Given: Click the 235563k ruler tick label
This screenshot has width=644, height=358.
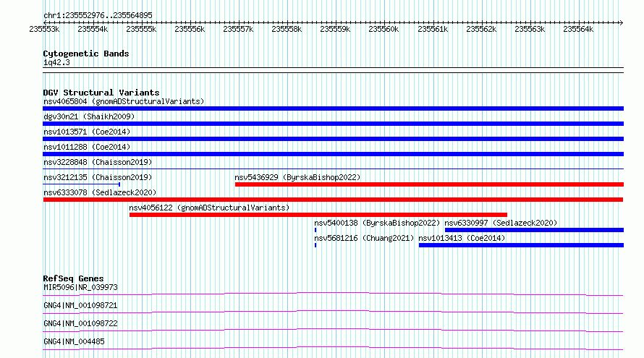Looking at the screenshot, I should [x=530, y=29].
